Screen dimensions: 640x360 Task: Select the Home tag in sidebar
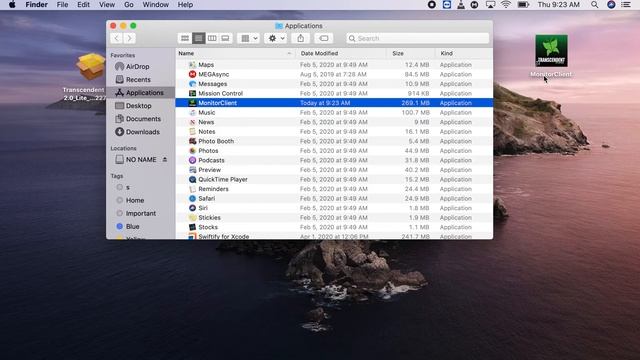[x=140, y=200]
